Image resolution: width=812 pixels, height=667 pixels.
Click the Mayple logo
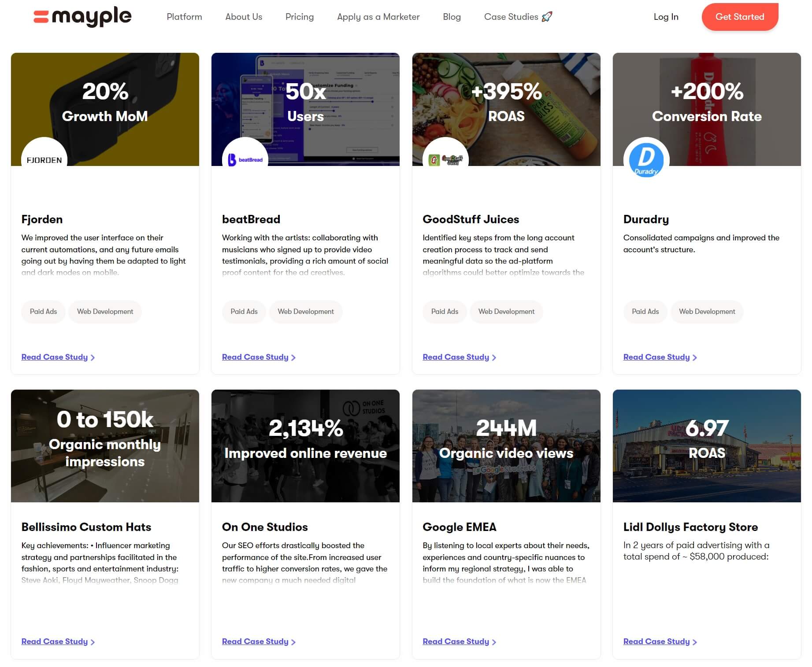[82, 17]
